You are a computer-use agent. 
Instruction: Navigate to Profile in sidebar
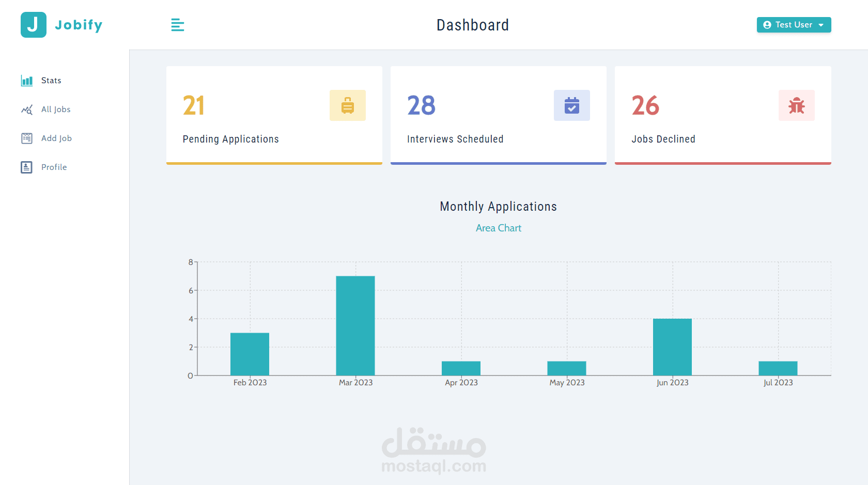(54, 167)
